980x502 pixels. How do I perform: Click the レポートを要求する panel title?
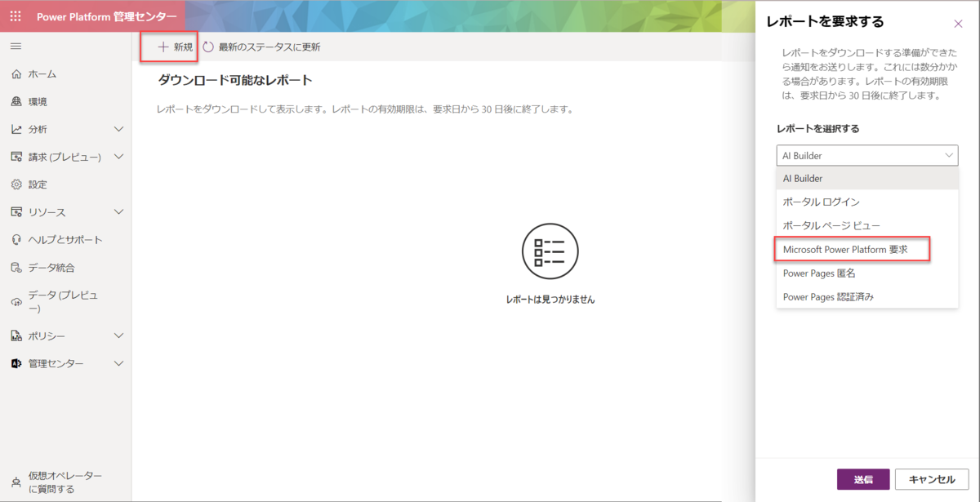825,22
